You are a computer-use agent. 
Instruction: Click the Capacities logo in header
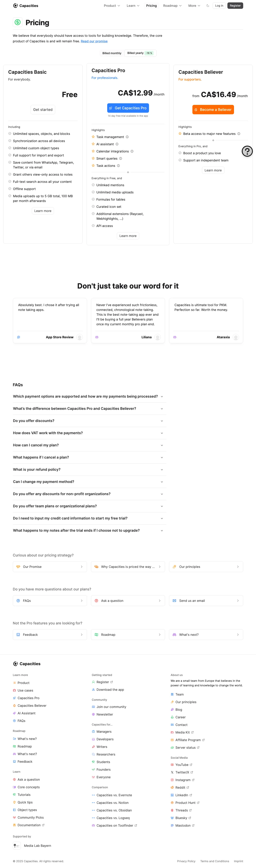click(x=26, y=6)
